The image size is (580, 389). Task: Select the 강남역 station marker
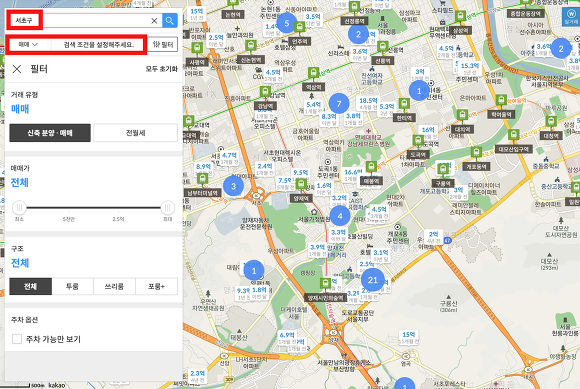coord(265,98)
